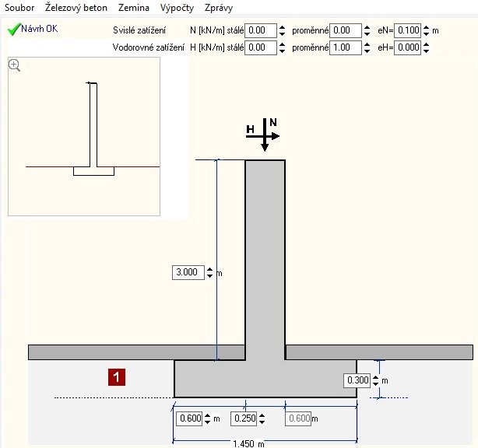478x448 pixels.
Task: Click the green Návrh OK checkmark
Action: (14, 30)
